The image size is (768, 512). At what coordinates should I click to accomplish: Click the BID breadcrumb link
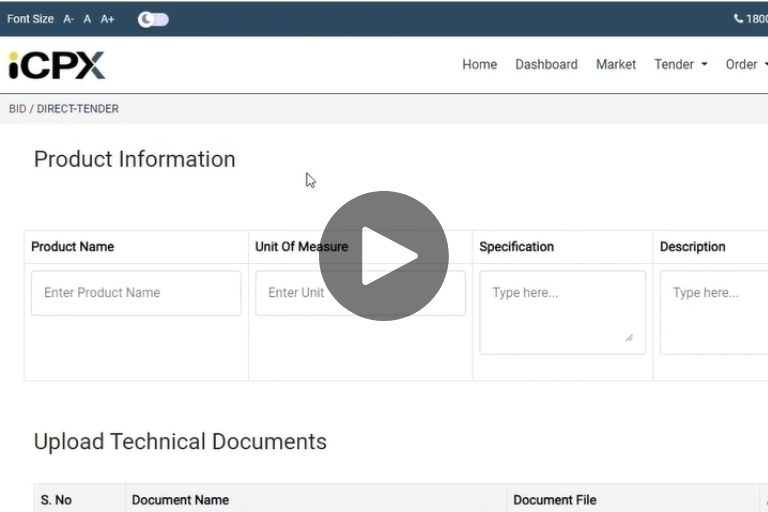(x=17, y=109)
